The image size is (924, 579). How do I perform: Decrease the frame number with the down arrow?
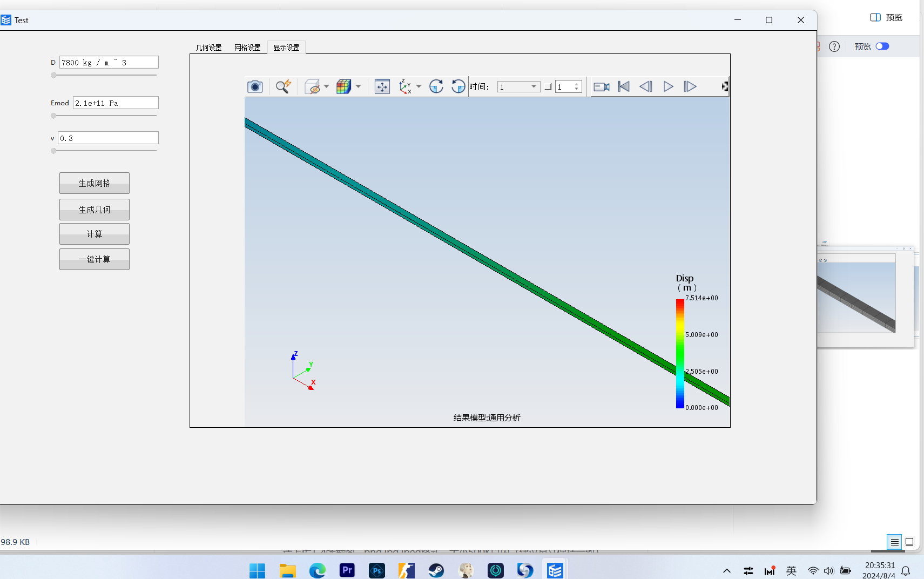[x=577, y=89]
